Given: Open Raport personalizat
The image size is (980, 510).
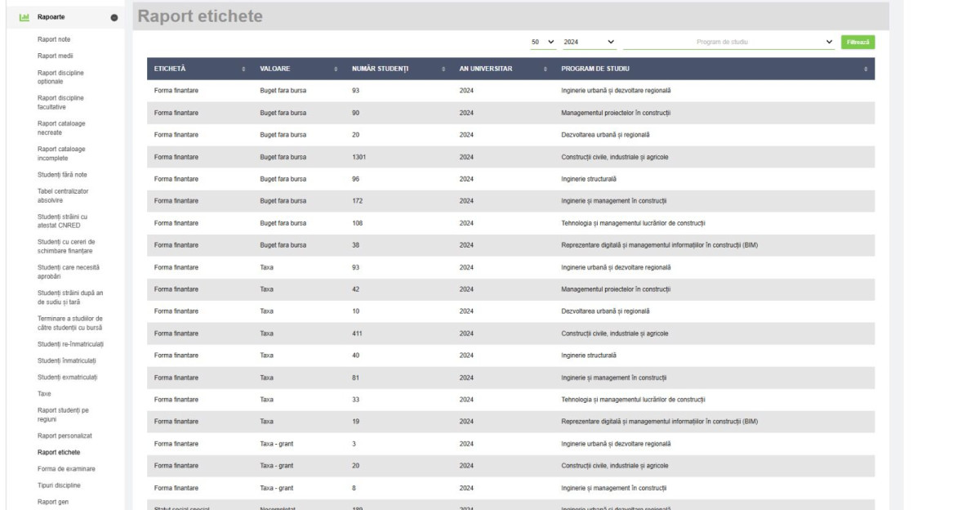Looking at the screenshot, I should pyautogui.click(x=65, y=436).
